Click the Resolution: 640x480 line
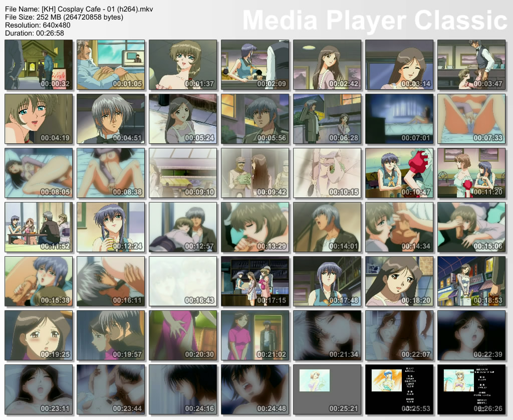The height and width of the screenshot is (420, 513). [x=38, y=25]
